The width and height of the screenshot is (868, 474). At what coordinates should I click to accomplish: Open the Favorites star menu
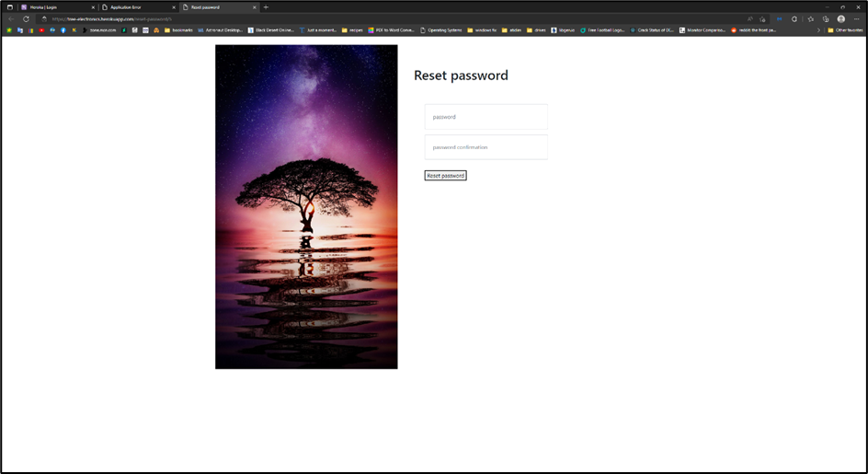pos(810,18)
